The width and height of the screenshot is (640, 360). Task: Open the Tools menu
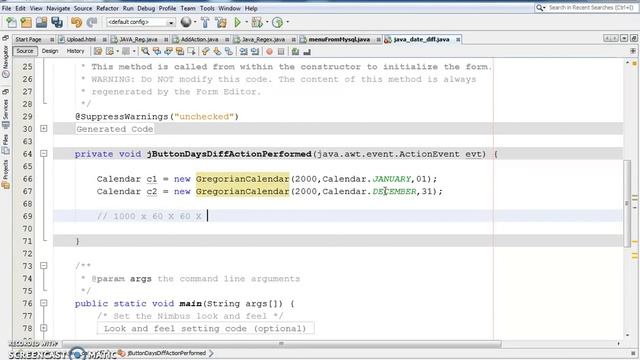(x=207, y=8)
